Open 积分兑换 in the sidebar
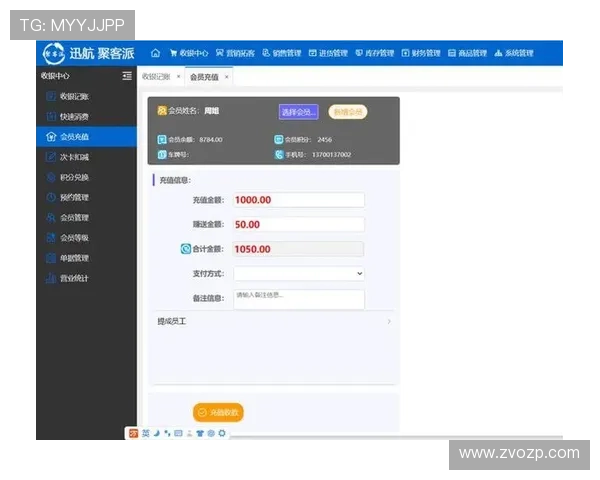The image size is (600, 480). click(86, 177)
